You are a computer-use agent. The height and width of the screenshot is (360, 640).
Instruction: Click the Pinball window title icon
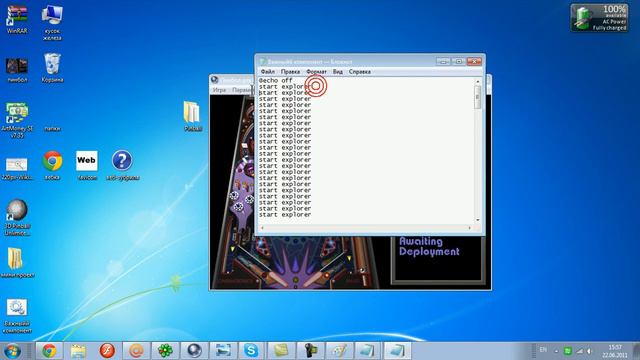pyautogui.click(x=215, y=80)
